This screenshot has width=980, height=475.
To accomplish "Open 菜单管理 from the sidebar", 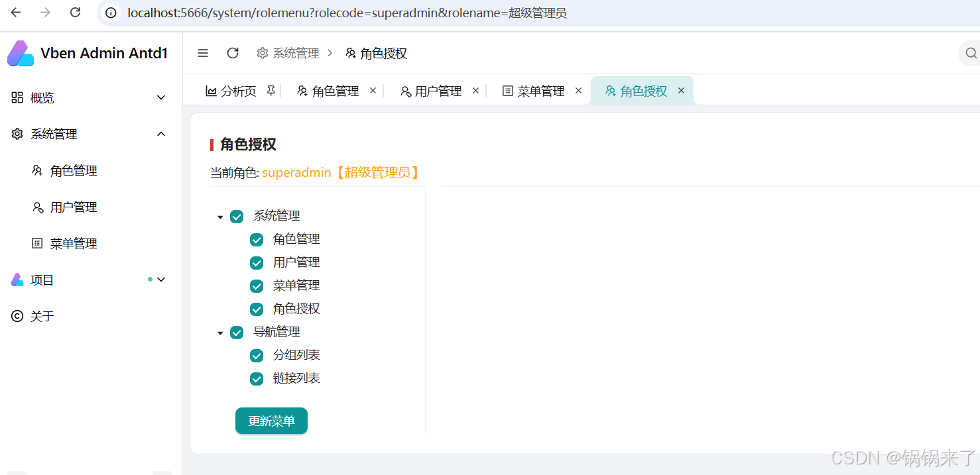I will click(73, 242).
